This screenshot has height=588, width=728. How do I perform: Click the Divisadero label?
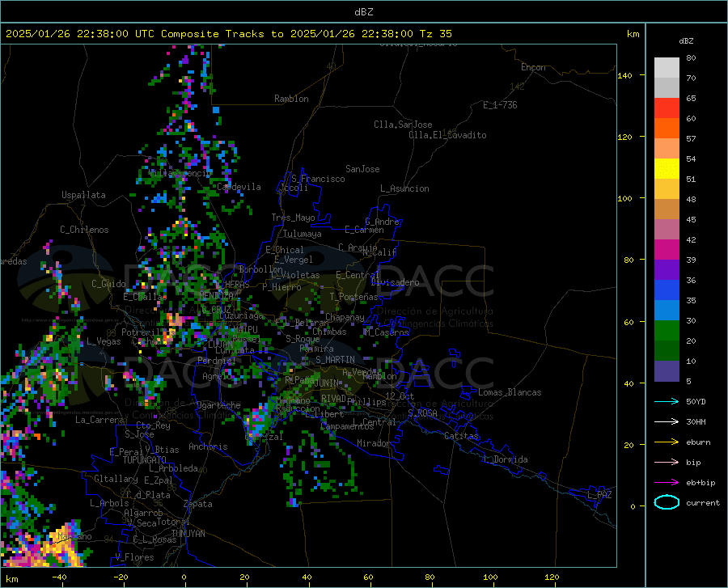point(395,282)
